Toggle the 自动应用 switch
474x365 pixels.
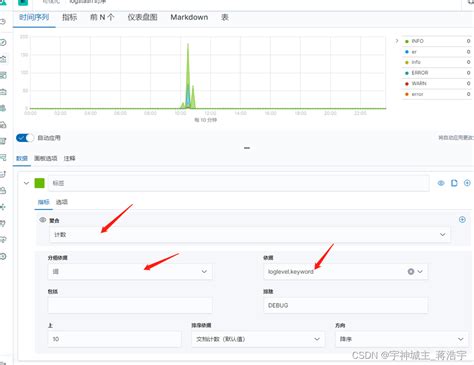click(x=25, y=138)
